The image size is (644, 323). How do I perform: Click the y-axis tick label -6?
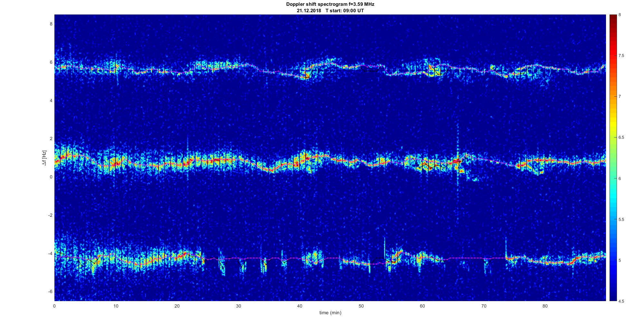pyautogui.click(x=50, y=291)
